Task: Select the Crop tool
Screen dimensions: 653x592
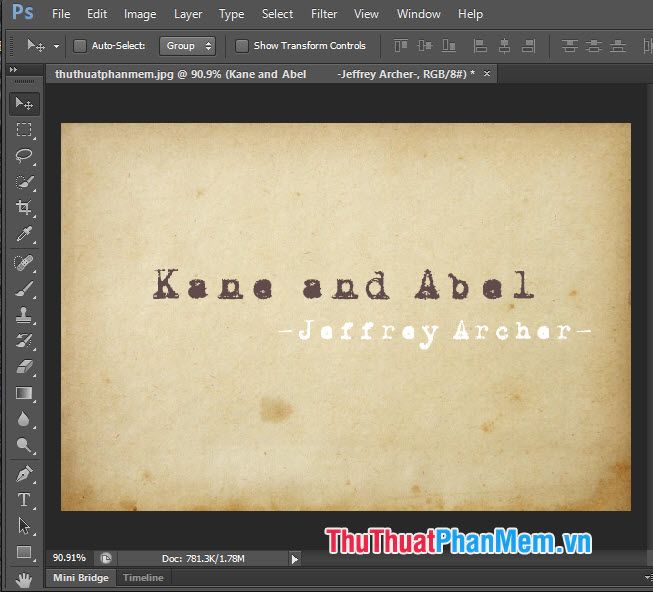Action: (24, 207)
